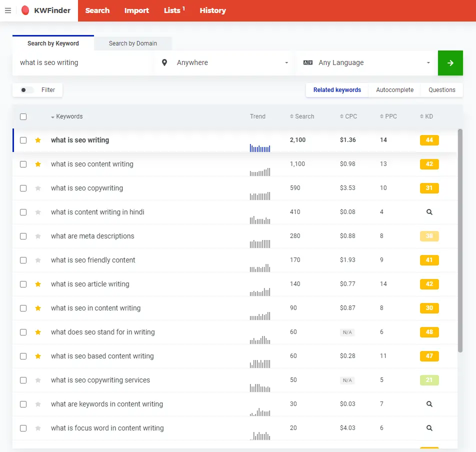Toggle the Filter switch
Viewport: 476px width, 452px height.
(26, 90)
